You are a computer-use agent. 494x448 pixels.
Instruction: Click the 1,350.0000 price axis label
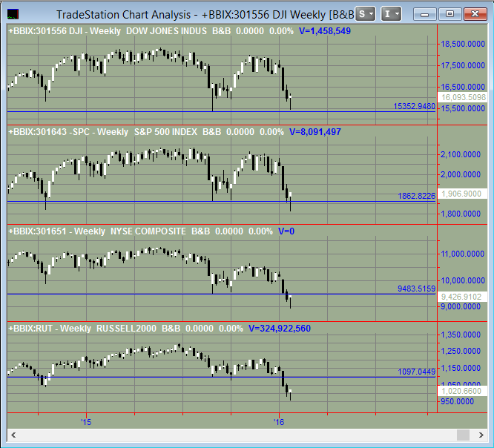[461, 335]
